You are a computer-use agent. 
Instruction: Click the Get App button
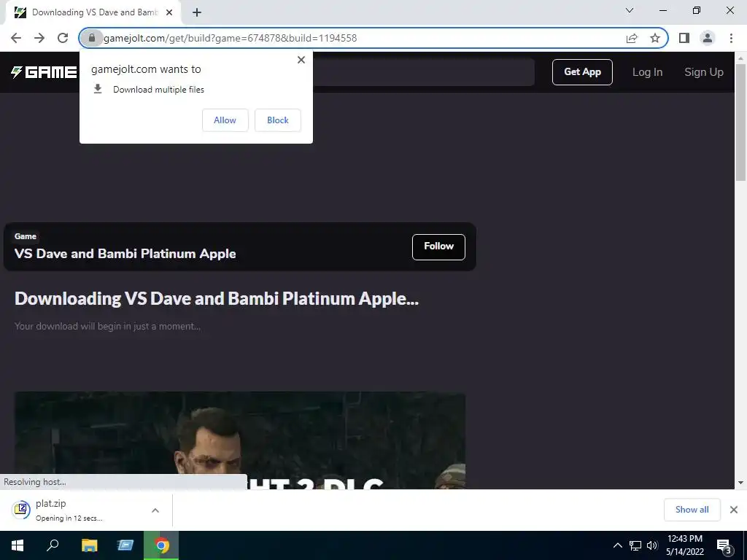[582, 72]
